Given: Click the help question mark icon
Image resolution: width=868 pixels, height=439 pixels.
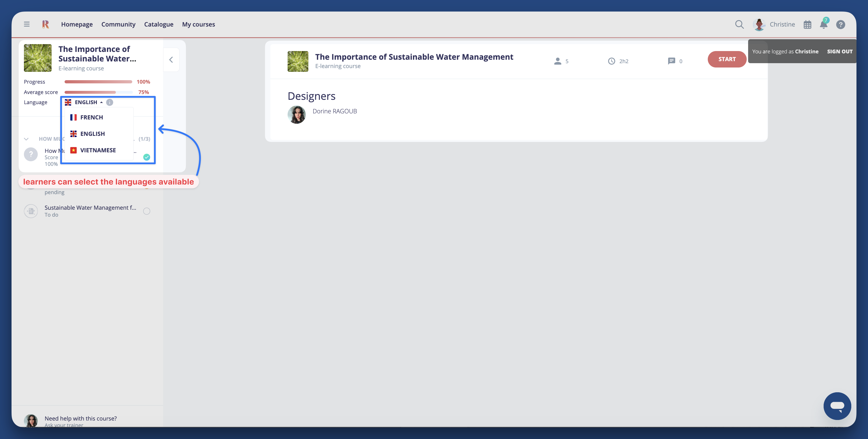Looking at the screenshot, I should (840, 25).
